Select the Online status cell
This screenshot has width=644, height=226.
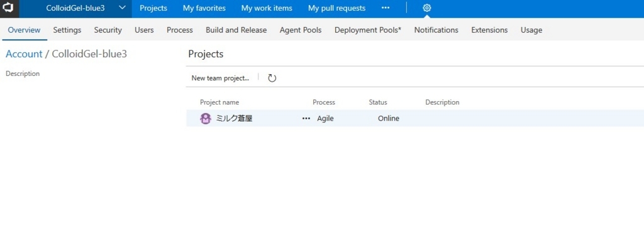(389, 119)
